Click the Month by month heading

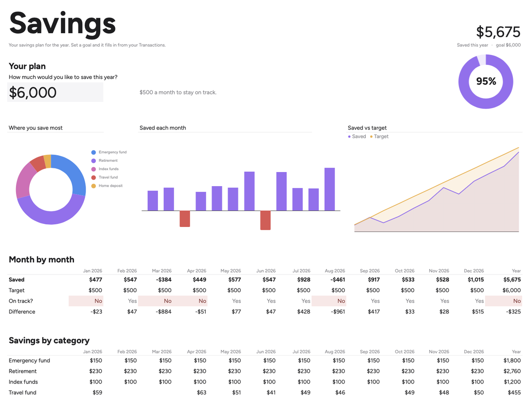point(42,259)
